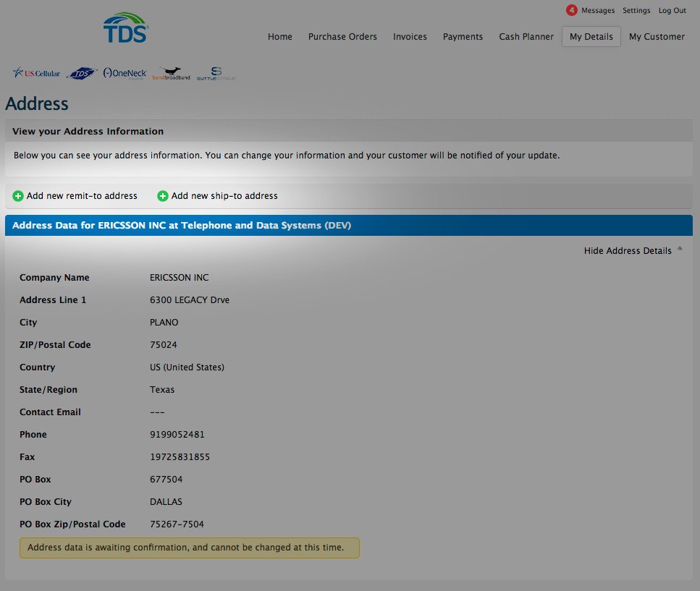Select the PO Box value 677504
Image resolution: width=700 pixels, height=591 pixels.
click(166, 480)
